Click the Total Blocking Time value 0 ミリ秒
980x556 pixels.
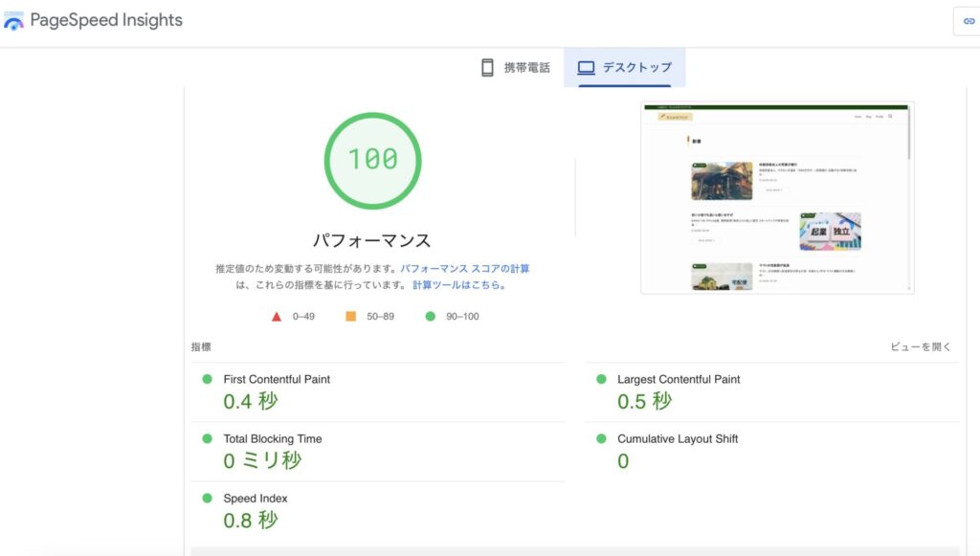click(x=262, y=460)
